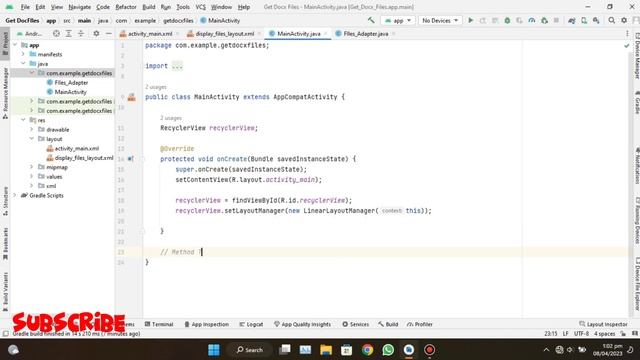Switch to activity_main.xml editor tab
This screenshot has width=640, height=360.
[150, 33]
